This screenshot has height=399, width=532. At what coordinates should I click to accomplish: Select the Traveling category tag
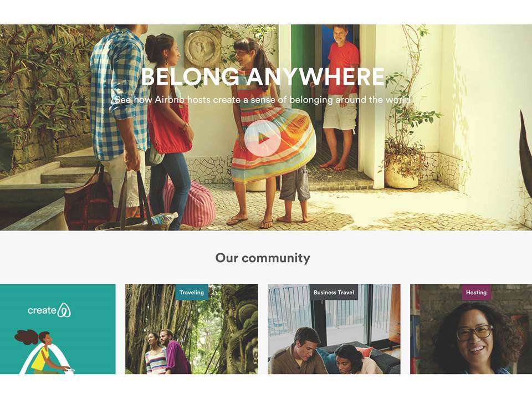[x=191, y=293]
